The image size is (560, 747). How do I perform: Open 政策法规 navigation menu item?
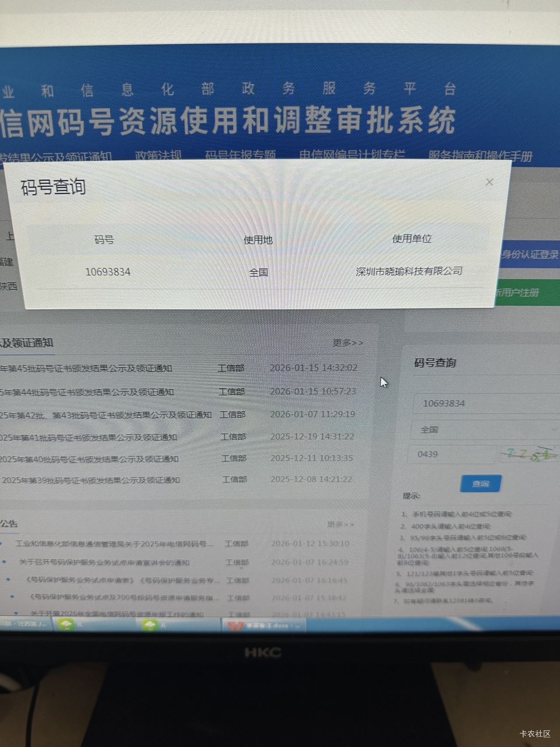pos(158,155)
